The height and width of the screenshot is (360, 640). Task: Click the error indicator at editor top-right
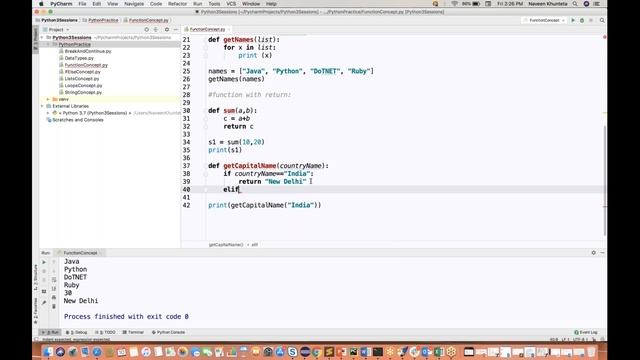point(604,37)
